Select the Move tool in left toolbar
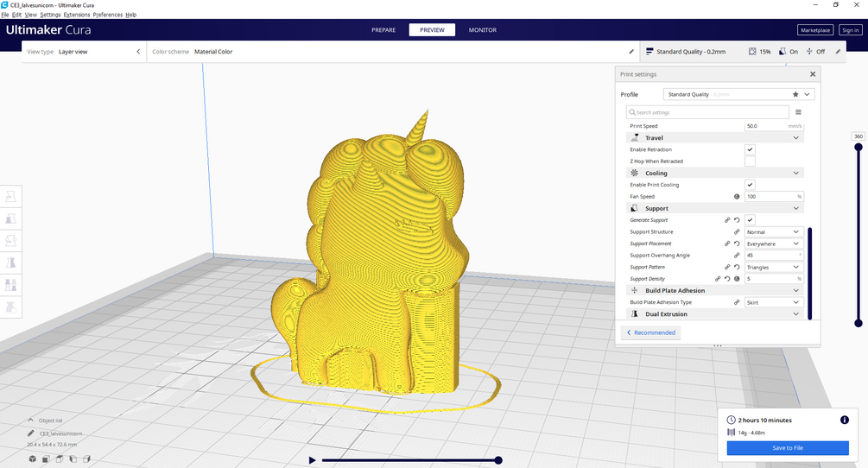Image resolution: width=868 pixels, height=468 pixels. 10,196
